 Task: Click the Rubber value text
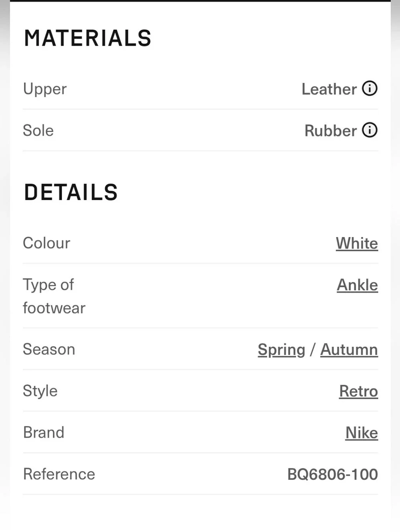pos(330,130)
